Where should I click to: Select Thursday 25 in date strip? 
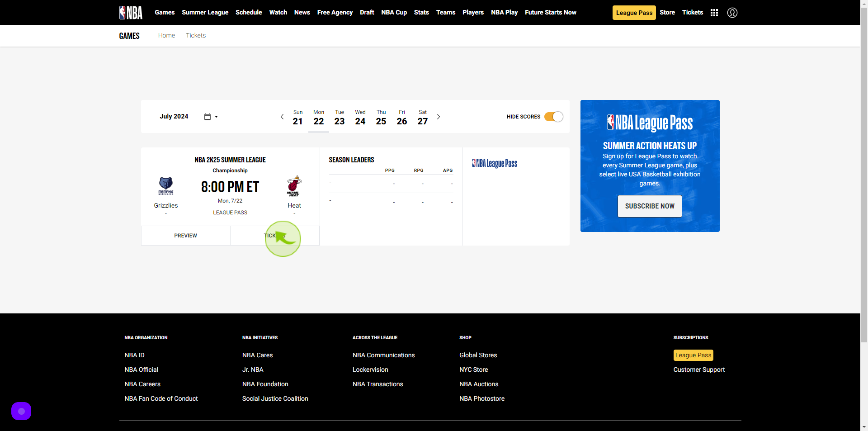(x=381, y=118)
